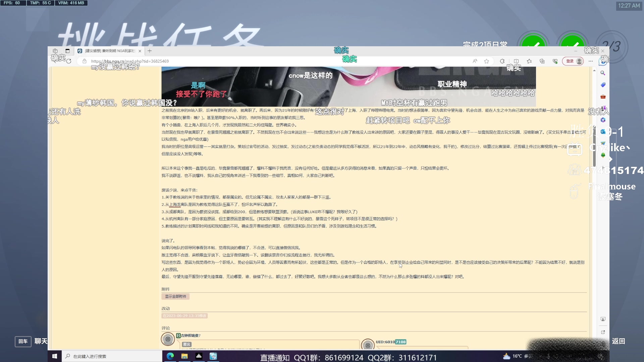
Task: Select the NGA 玩家社区 browser tab
Action: [x=107, y=51]
